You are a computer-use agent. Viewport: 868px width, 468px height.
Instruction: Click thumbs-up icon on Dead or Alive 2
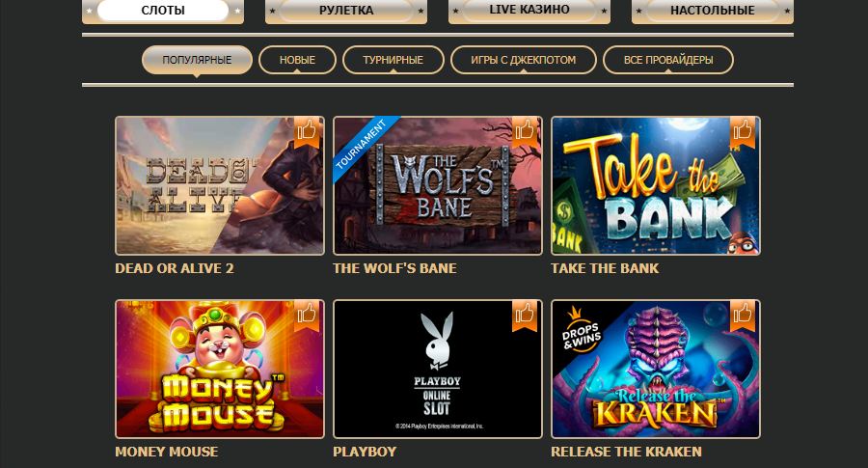(x=307, y=132)
